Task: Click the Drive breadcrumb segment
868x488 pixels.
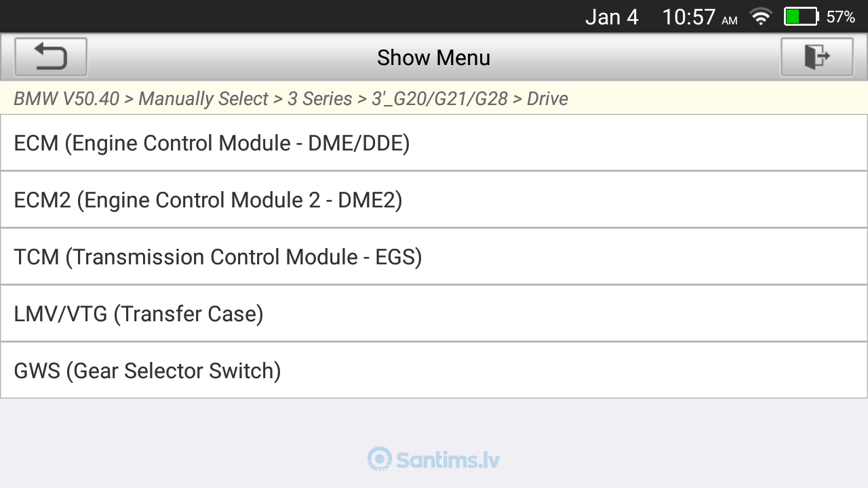Action: (547, 99)
